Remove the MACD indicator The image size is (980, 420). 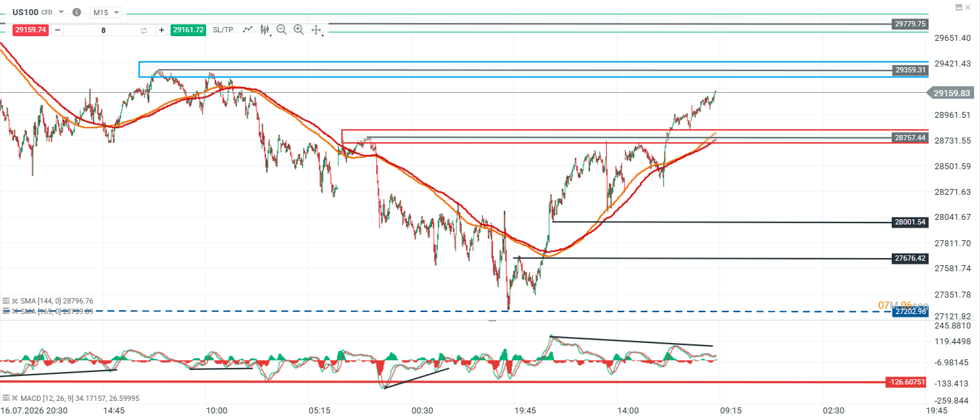pos(14,398)
